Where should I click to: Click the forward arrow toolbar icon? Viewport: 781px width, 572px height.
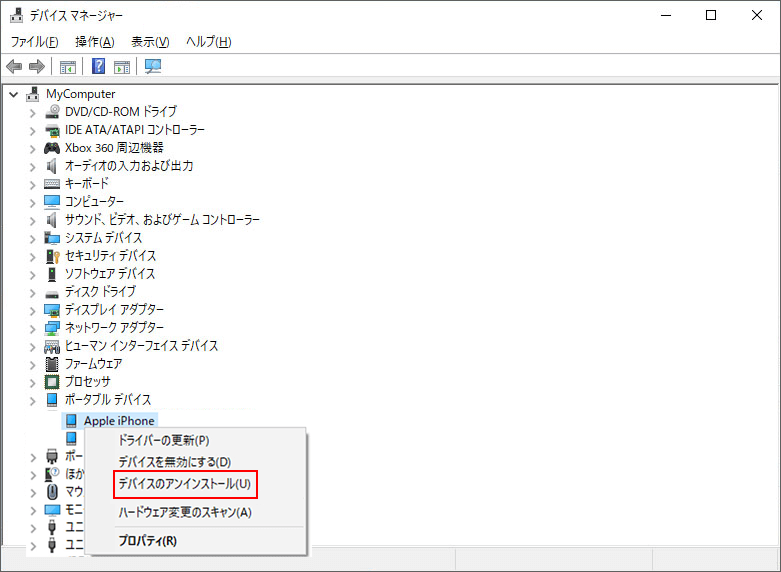(x=37, y=66)
